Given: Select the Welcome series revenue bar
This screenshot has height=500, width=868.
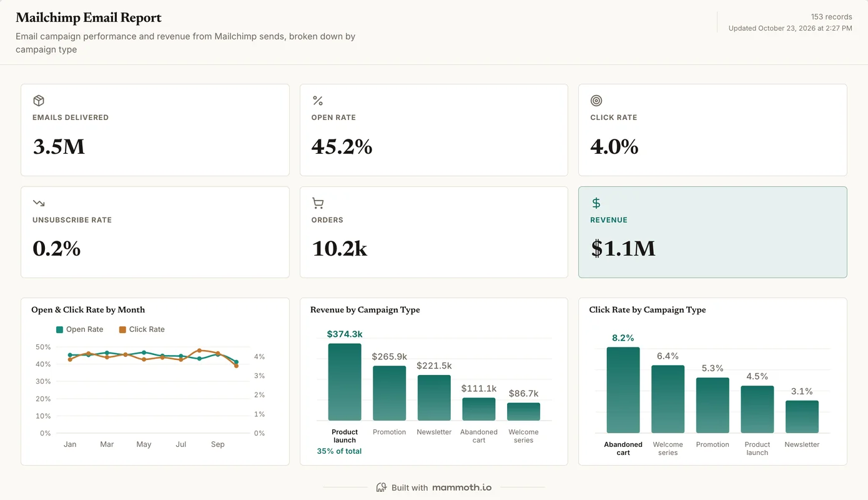Looking at the screenshot, I should (x=523, y=412).
